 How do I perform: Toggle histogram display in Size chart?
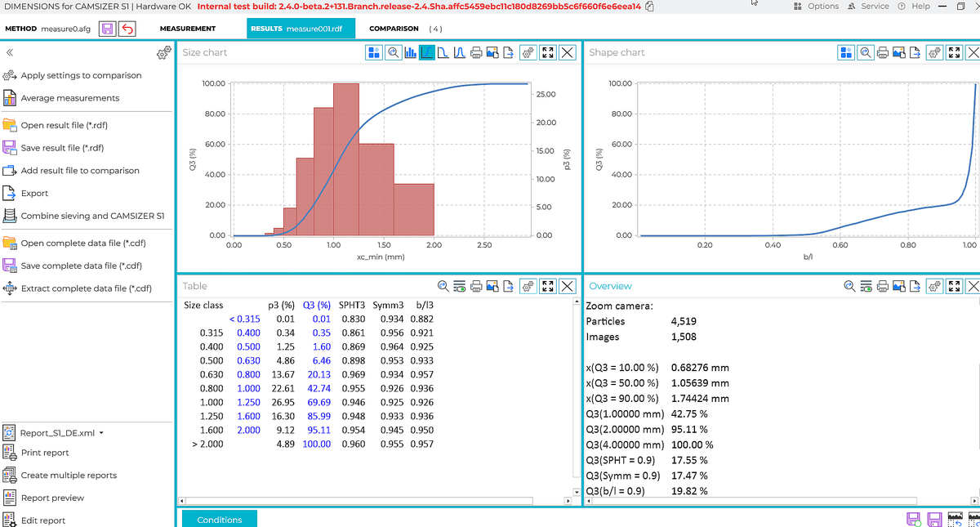[410, 52]
